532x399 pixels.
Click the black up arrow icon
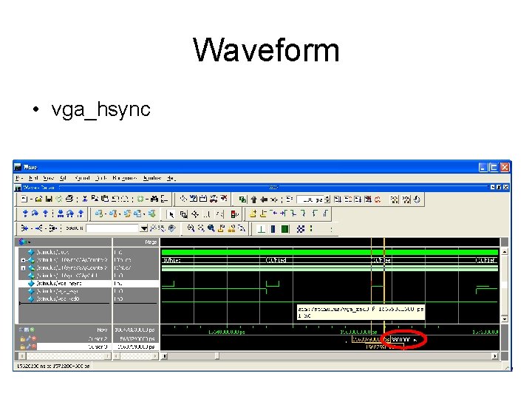pyautogui.click(x=253, y=199)
